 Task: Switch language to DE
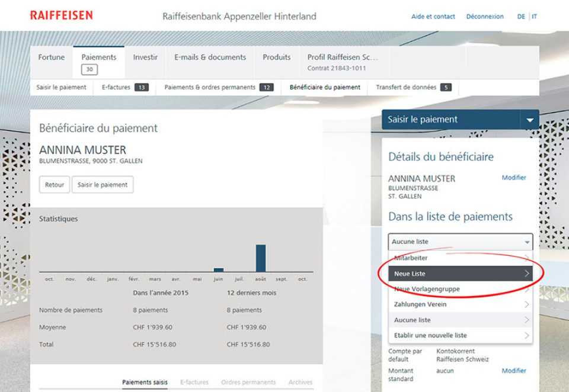click(520, 17)
